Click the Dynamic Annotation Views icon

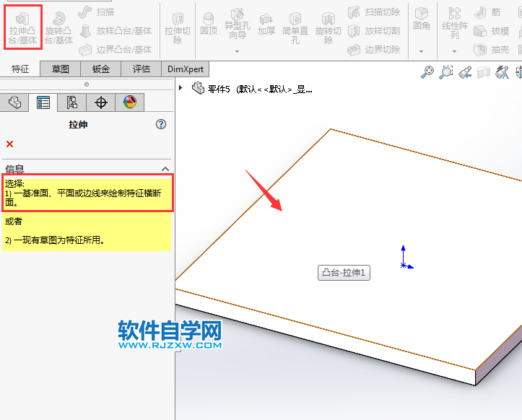[x=502, y=72]
